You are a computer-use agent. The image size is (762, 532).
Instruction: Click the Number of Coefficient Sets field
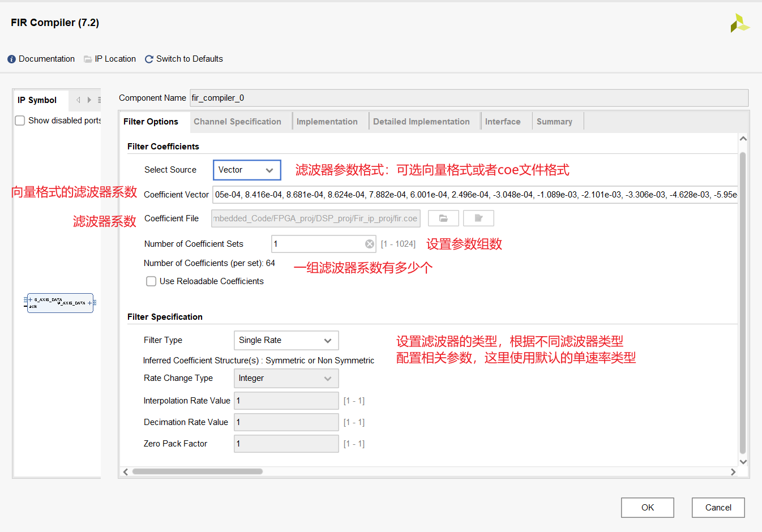pos(324,244)
